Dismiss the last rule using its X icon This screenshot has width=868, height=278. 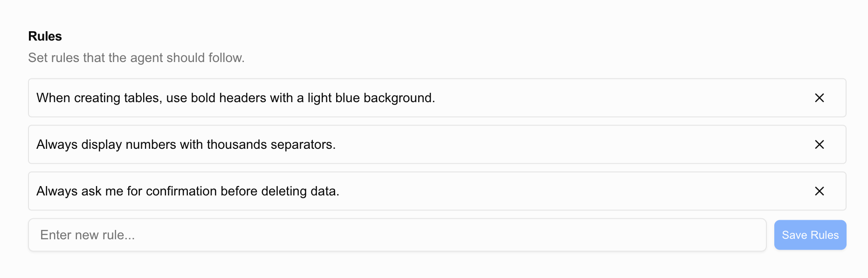[819, 191]
